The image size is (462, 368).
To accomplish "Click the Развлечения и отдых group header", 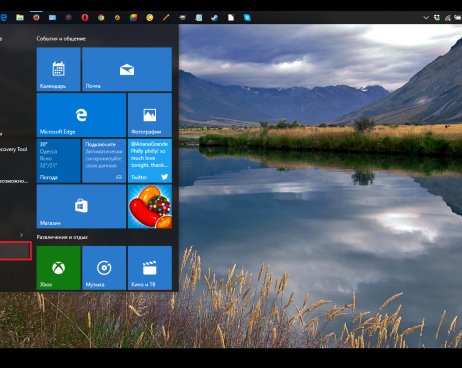I will 62,237.
